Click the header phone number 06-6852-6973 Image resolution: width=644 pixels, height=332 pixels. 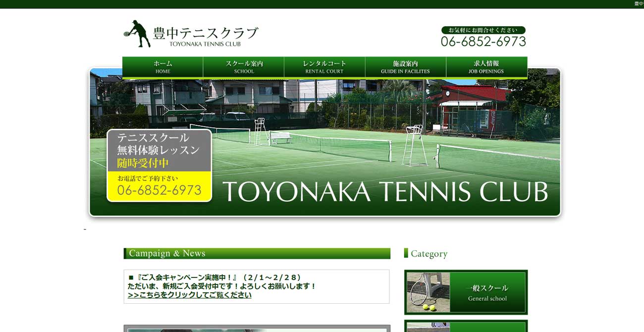(483, 42)
